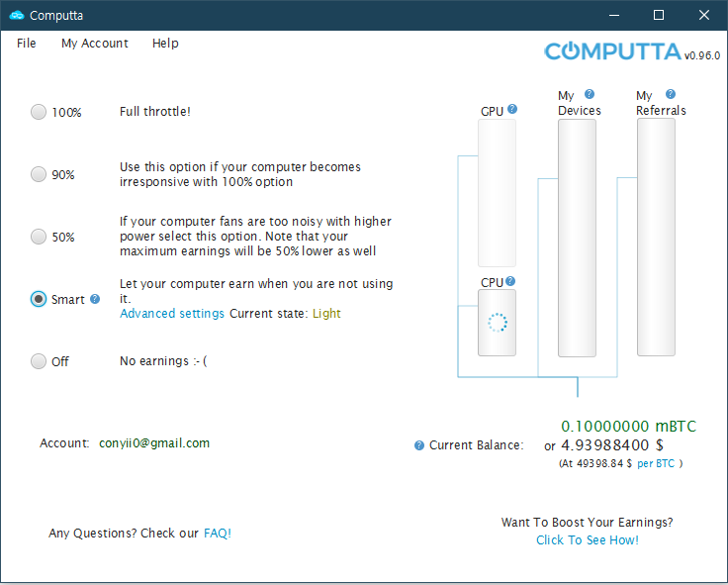Click the CPU status box
This screenshot has height=585, width=728.
[497, 323]
